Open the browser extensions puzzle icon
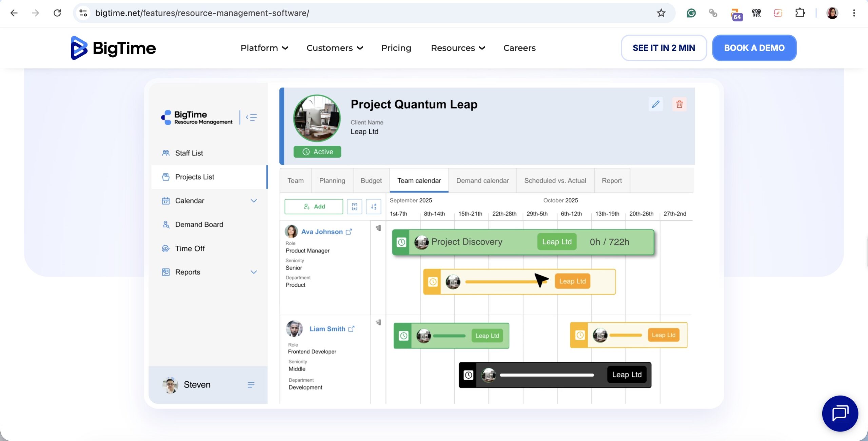Image resolution: width=868 pixels, height=441 pixels. pos(800,13)
